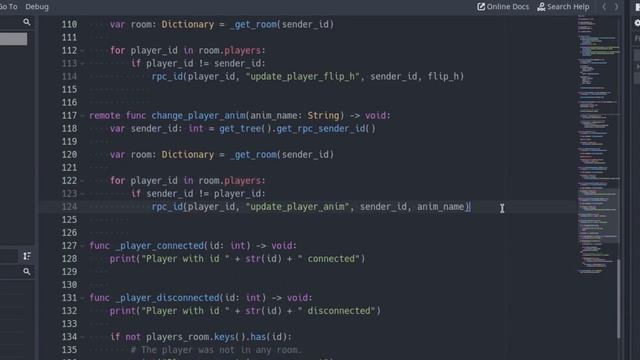Screen dimensions: 640x360
Task: Open Online Docs
Action: (x=503, y=7)
